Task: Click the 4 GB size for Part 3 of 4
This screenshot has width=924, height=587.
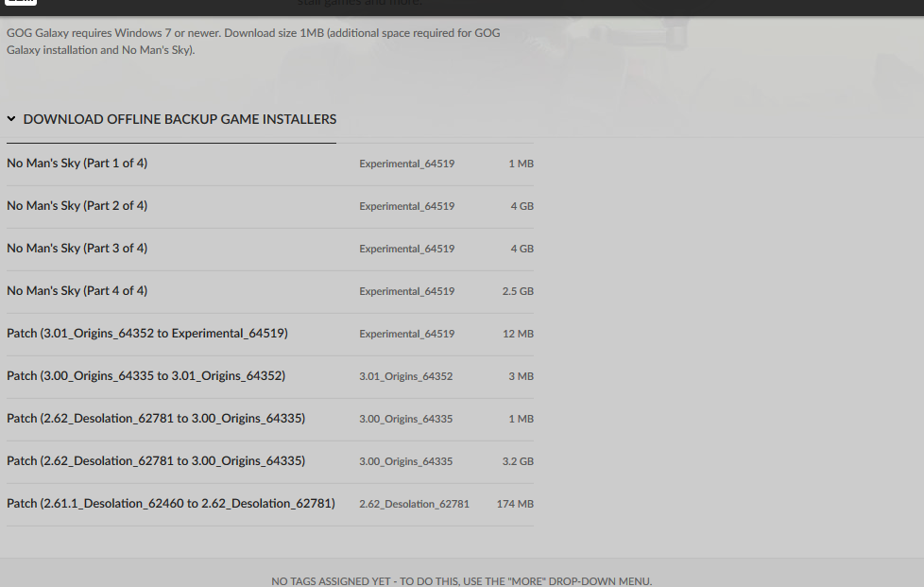Action: click(x=522, y=249)
